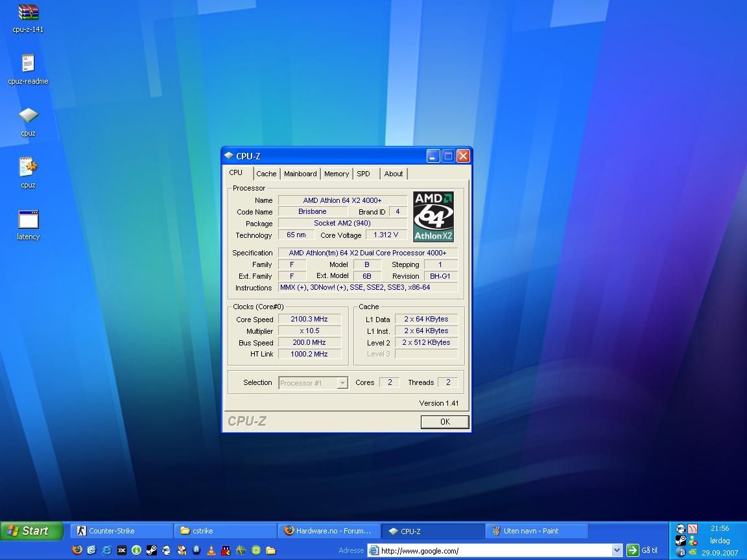747x560 pixels.
Task: Click the AMD Athlon X2 logo in CPU-Z
Action: (433, 216)
